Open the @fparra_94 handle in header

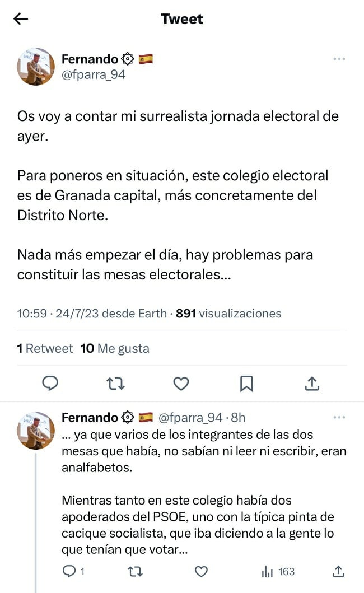(94, 74)
